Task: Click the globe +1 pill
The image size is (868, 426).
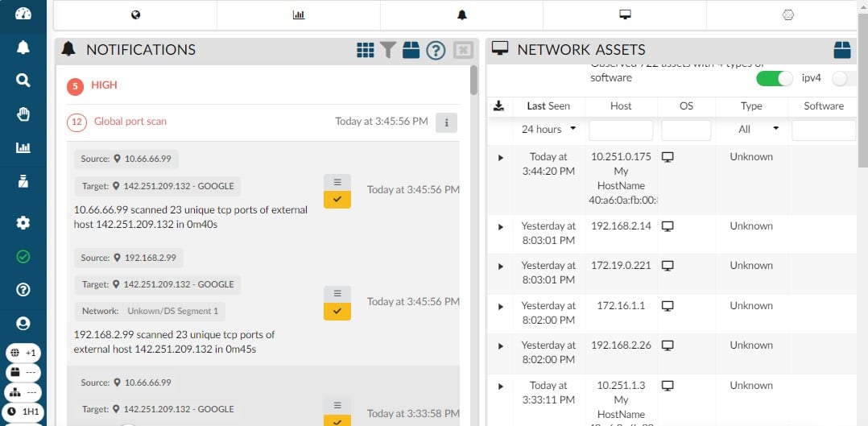Action: pyautogui.click(x=23, y=353)
